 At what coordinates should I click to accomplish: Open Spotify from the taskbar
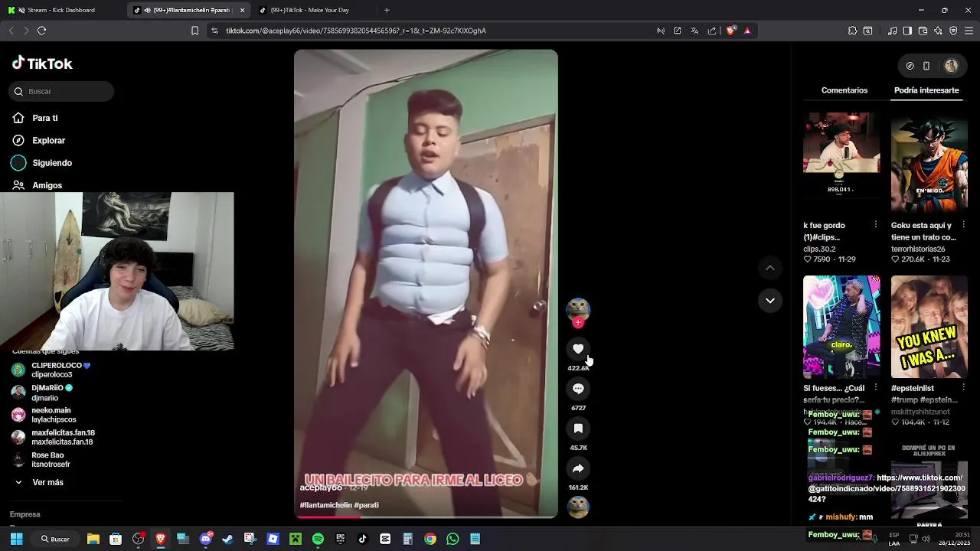[318, 539]
